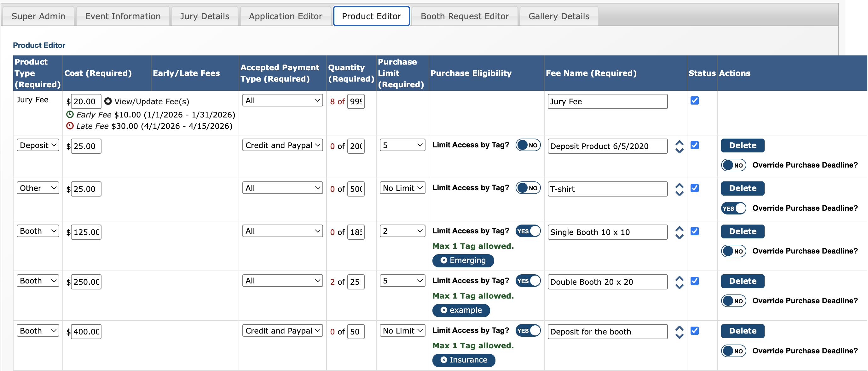This screenshot has width=868, height=371.
Task: Click the down reorder arrow next to Deposit Product 6/5/2020
Action: coord(679,151)
